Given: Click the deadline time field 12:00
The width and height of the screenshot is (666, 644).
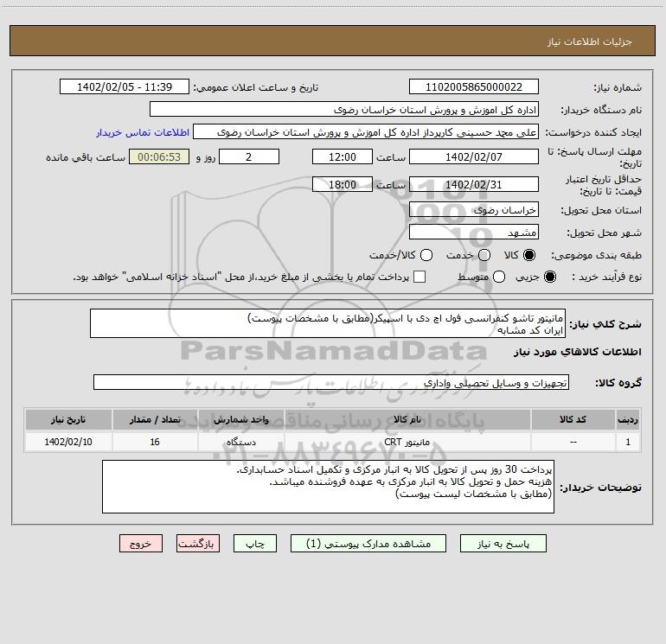Looking at the screenshot, I should (343, 156).
